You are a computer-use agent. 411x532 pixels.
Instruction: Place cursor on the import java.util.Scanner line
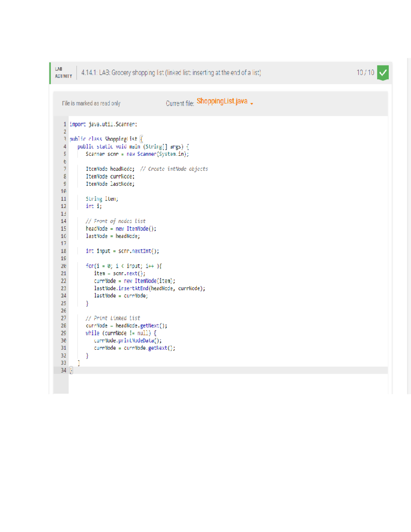103,124
